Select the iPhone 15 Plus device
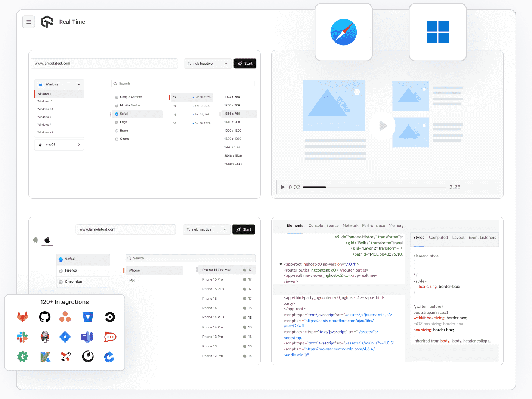 [226, 289]
